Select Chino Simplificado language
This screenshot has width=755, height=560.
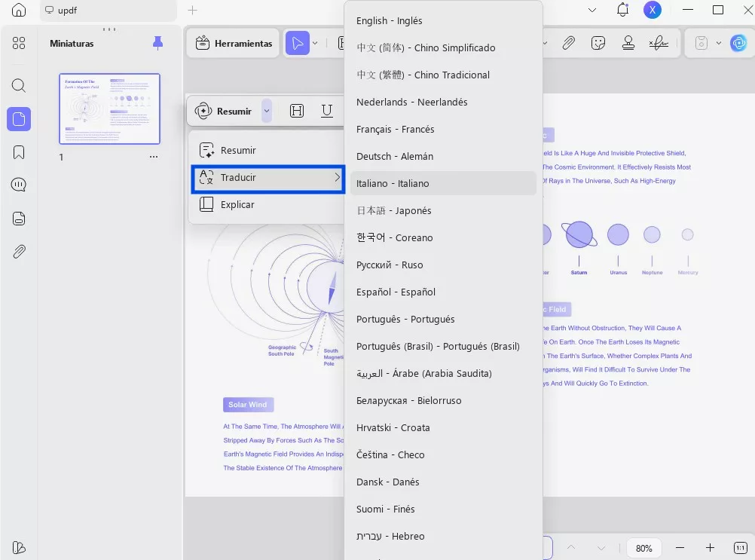[x=443, y=47]
